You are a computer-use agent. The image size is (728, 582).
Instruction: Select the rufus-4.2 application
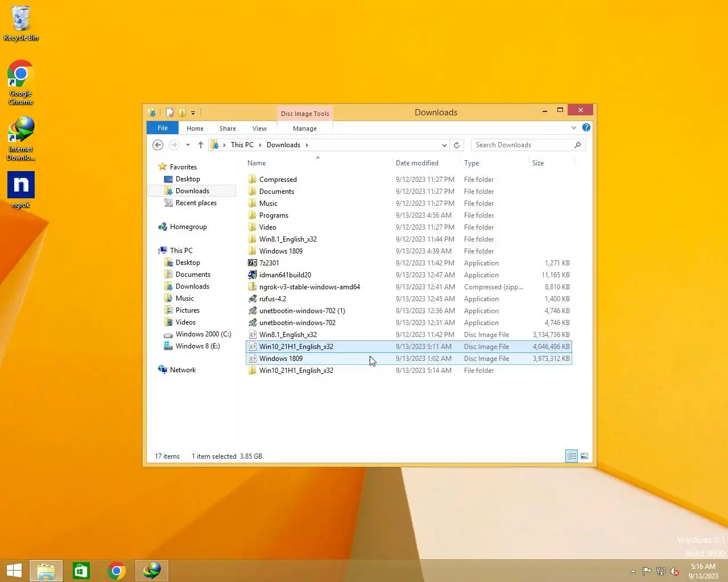(408, 299)
